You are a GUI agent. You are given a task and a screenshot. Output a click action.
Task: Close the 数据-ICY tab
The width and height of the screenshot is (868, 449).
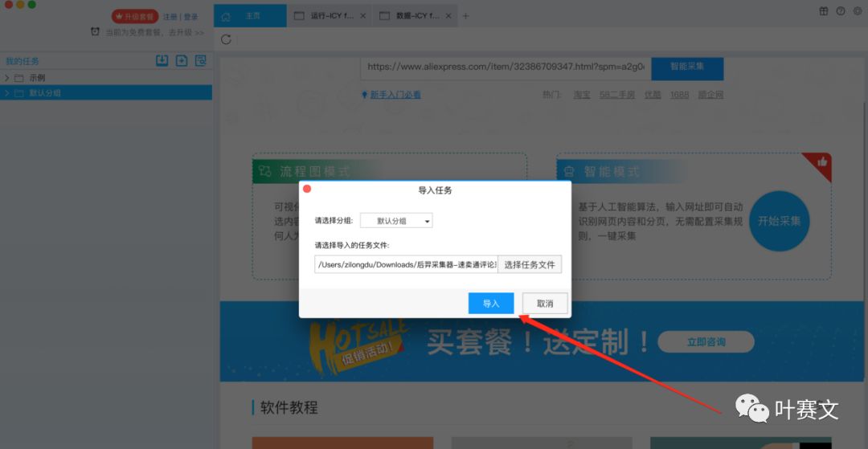coord(448,16)
